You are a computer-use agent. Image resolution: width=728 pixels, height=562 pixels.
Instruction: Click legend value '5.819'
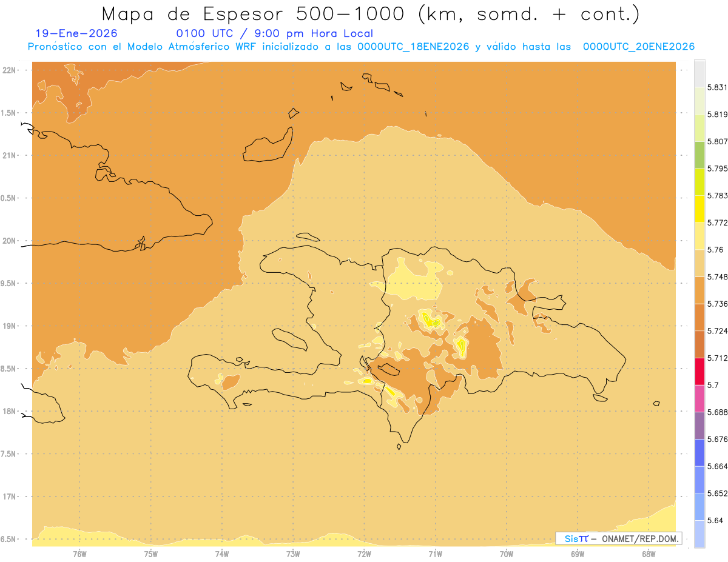click(x=718, y=114)
